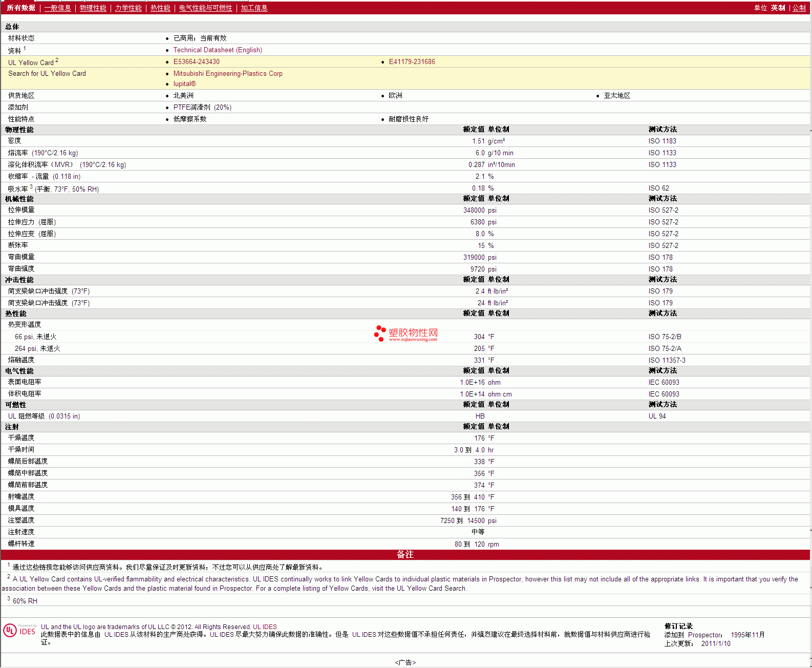The width and height of the screenshot is (812, 668).
Task: Click footnote 3 next to 吸水率
Action: pos(31,187)
